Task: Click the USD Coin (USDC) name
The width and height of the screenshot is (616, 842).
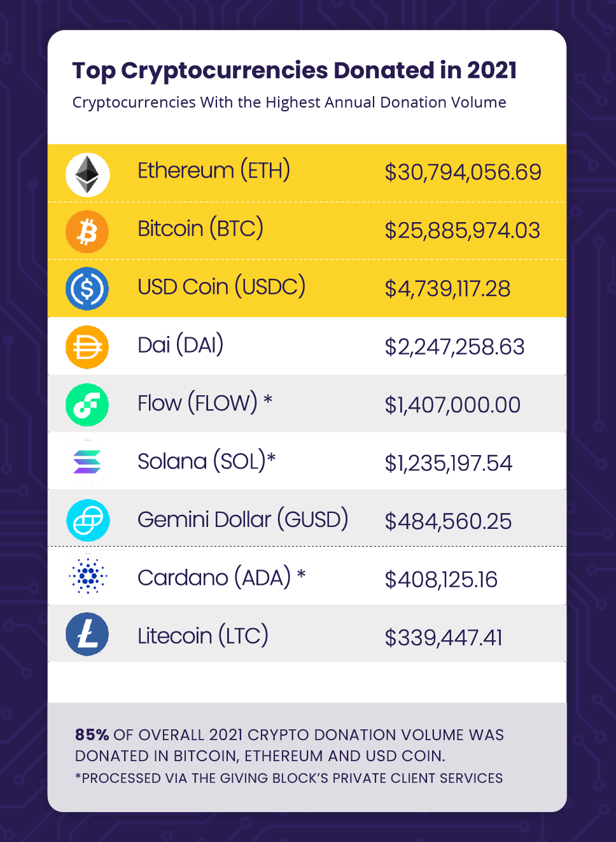Action: click(221, 287)
